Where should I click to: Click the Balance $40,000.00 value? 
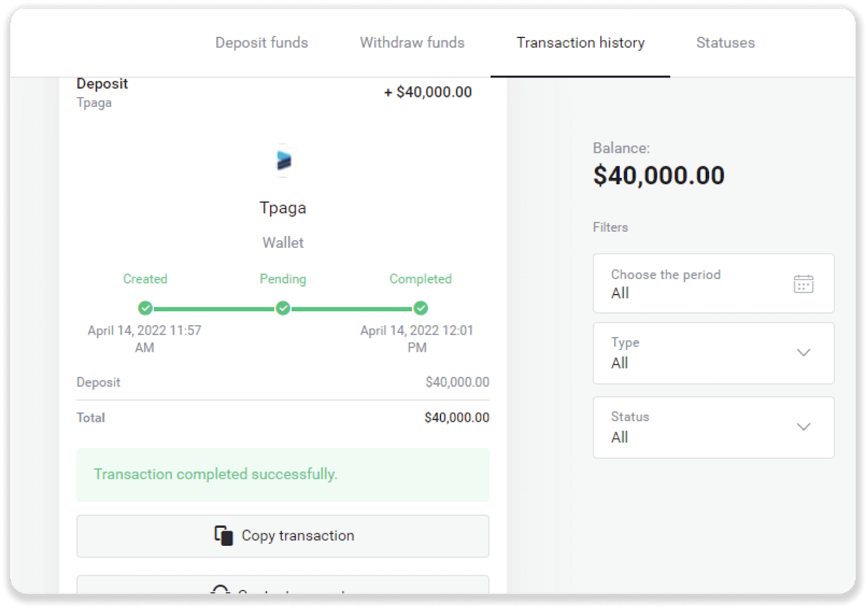click(659, 175)
